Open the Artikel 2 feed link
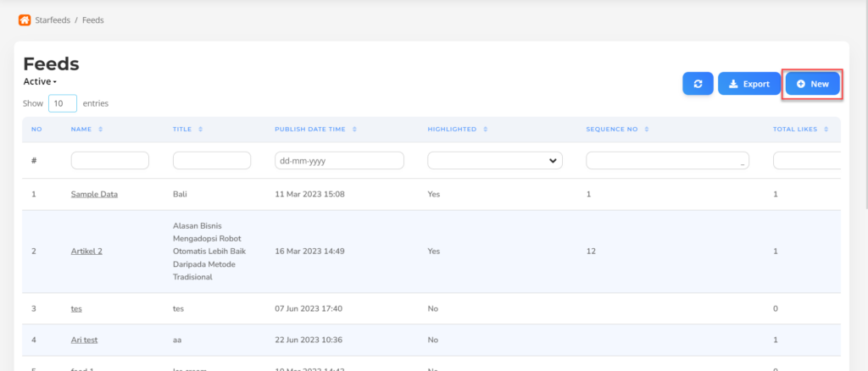 point(86,251)
